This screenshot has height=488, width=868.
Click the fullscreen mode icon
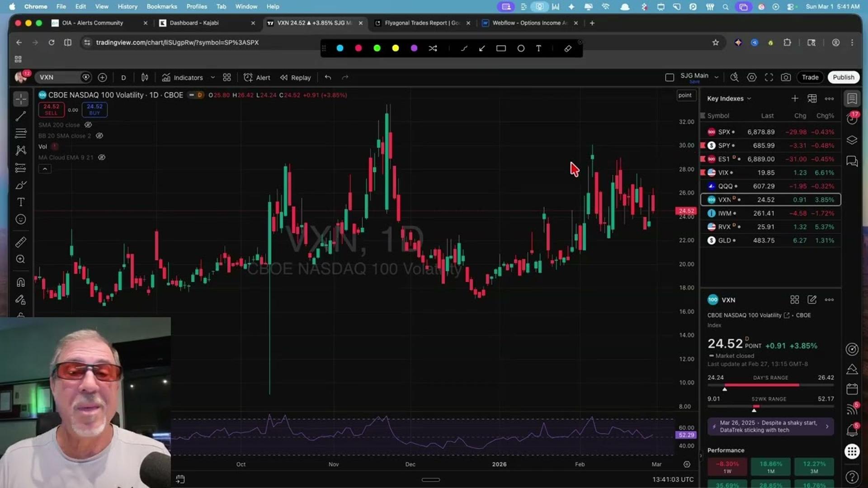769,77
